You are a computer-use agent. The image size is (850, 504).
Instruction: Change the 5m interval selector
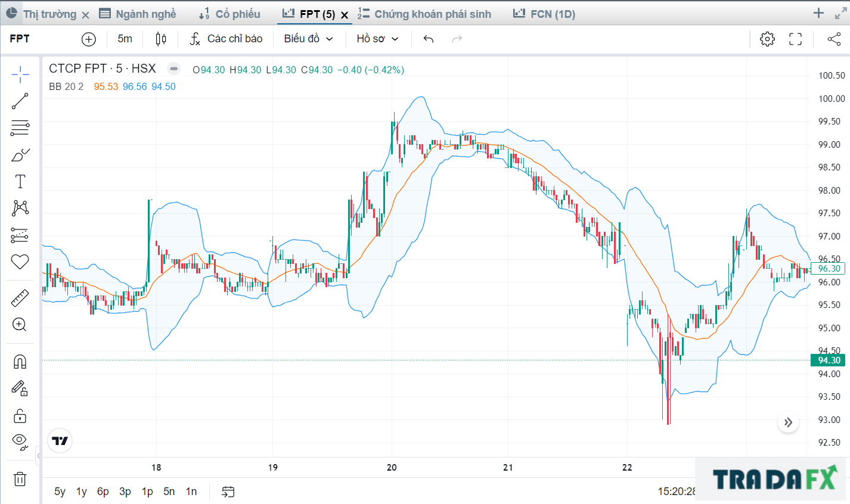click(x=125, y=39)
